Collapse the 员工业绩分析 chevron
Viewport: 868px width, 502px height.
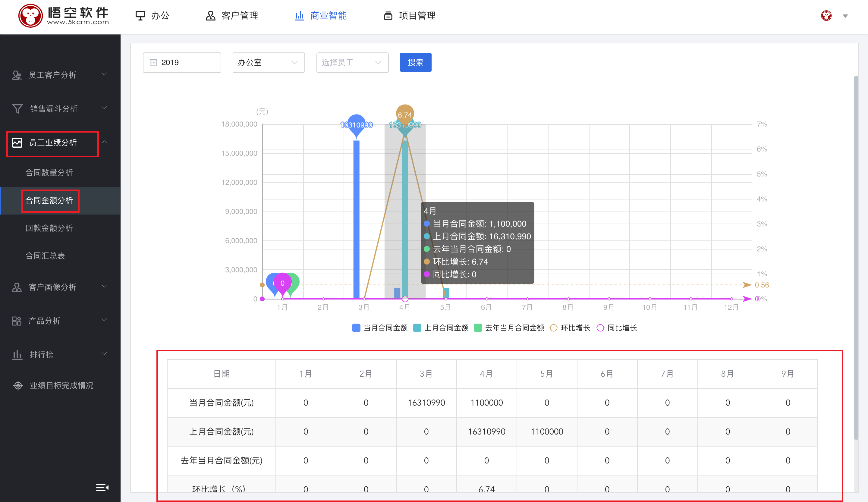coord(104,142)
